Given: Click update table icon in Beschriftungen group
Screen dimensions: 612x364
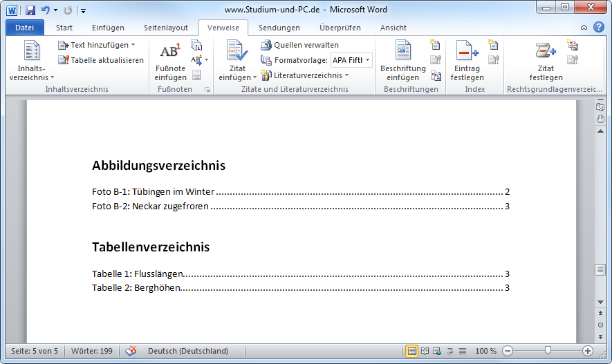Looking at the screenshot, I should (435, 60).
